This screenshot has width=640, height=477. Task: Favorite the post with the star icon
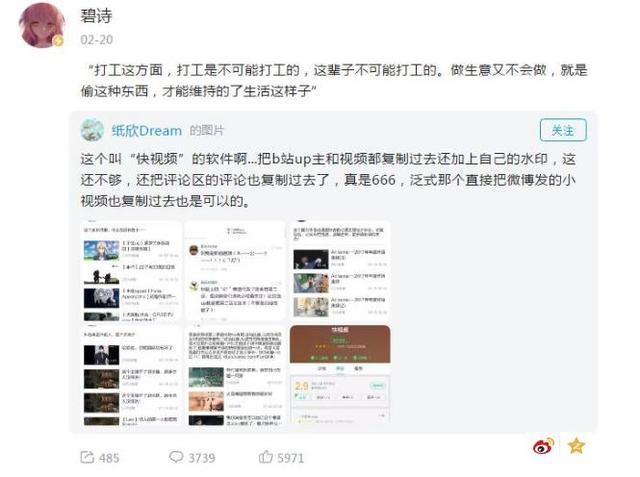[576, 446]
